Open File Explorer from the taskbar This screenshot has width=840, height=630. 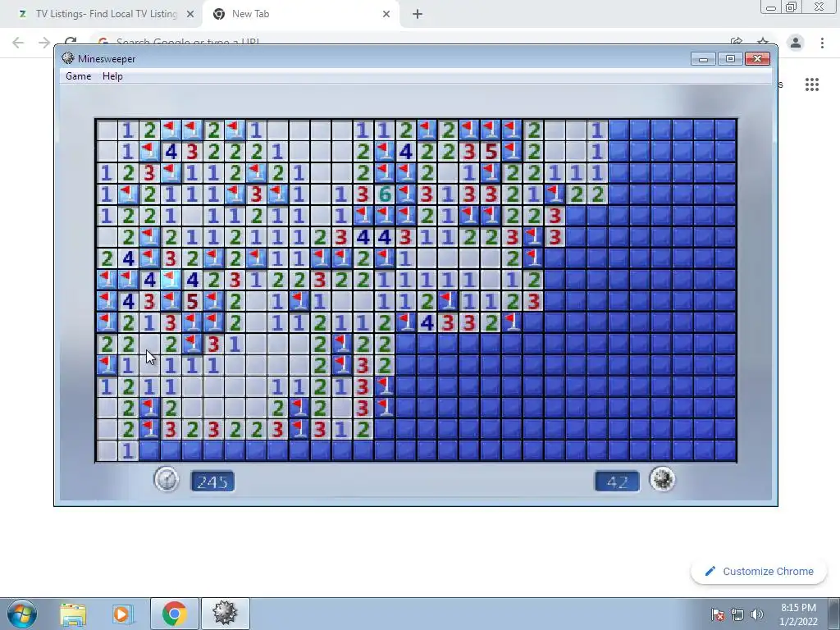pyautogui.click(x=72, y=614)
